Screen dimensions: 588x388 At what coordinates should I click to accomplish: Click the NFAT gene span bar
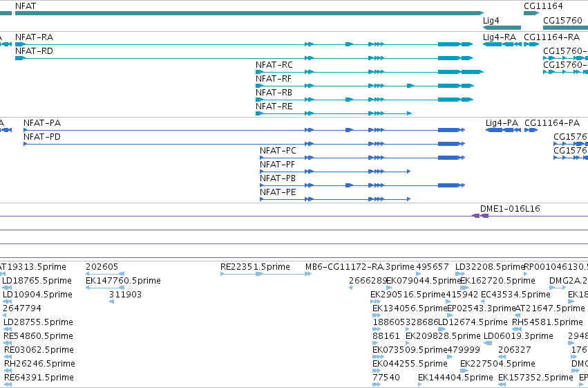[249, 13]
